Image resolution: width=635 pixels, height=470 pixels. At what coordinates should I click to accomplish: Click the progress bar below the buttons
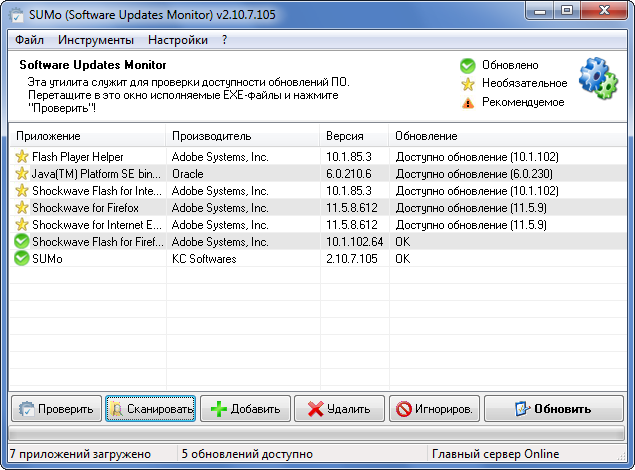coord(316,434)
